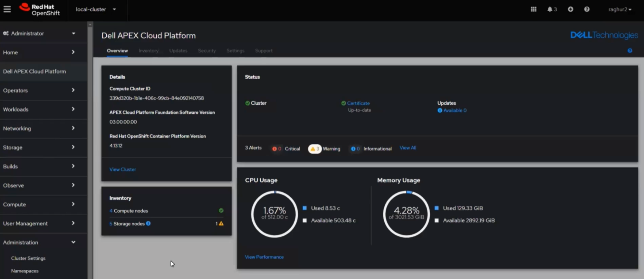This screenshot has height=279, width=644.
Task: Click the View Performance link
Action: (x=264, y=257)
